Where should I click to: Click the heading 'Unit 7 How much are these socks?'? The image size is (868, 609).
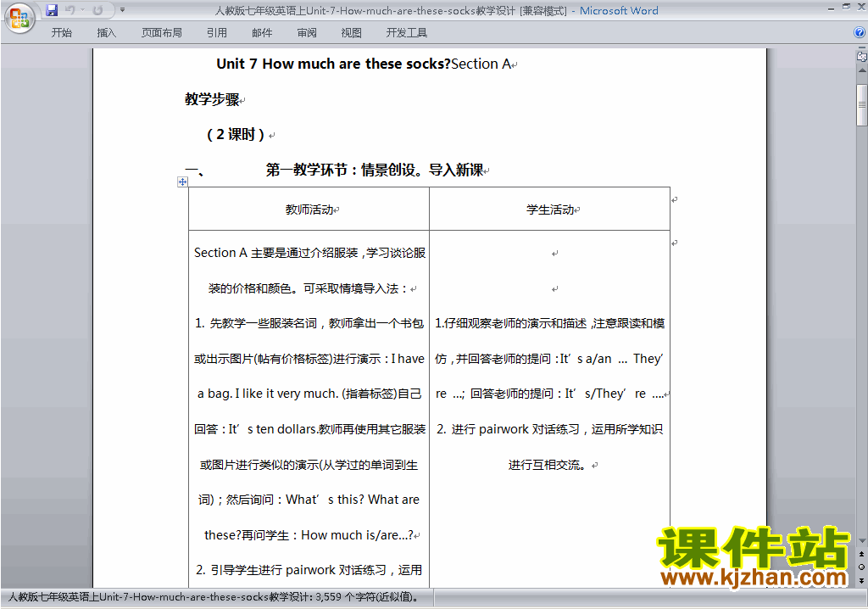coord(334,64)
